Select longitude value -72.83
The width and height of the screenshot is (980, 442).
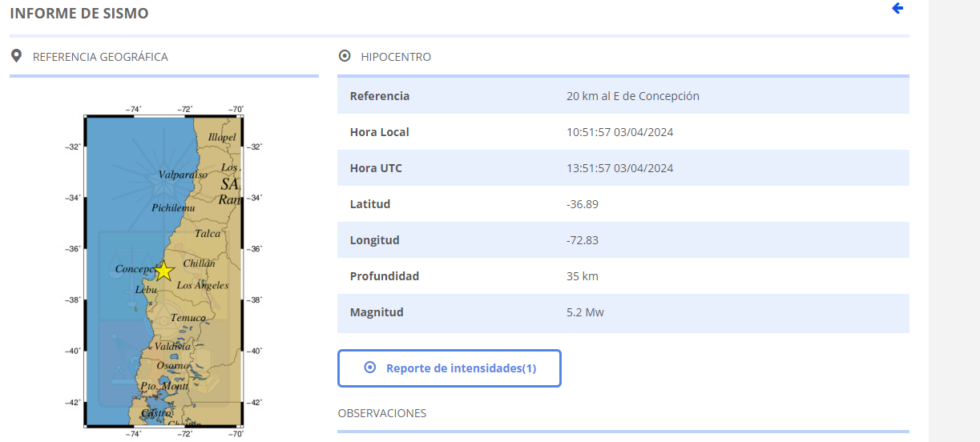click(x=583, y=240)
